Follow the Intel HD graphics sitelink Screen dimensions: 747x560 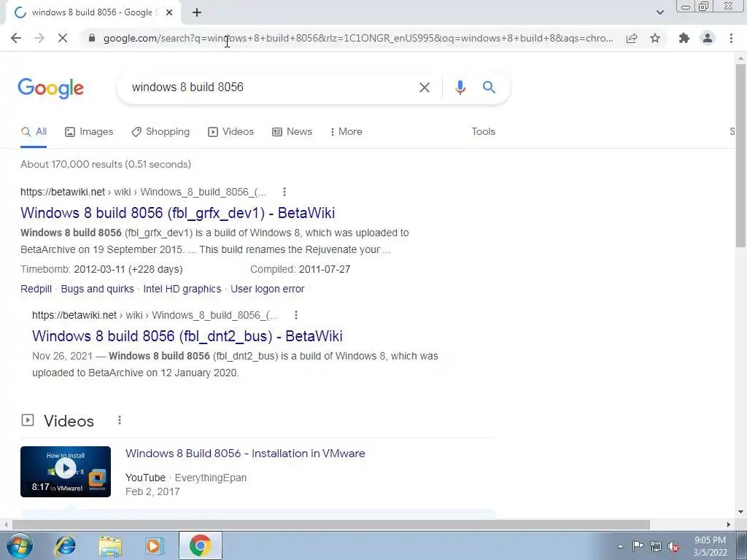point(182,289)
